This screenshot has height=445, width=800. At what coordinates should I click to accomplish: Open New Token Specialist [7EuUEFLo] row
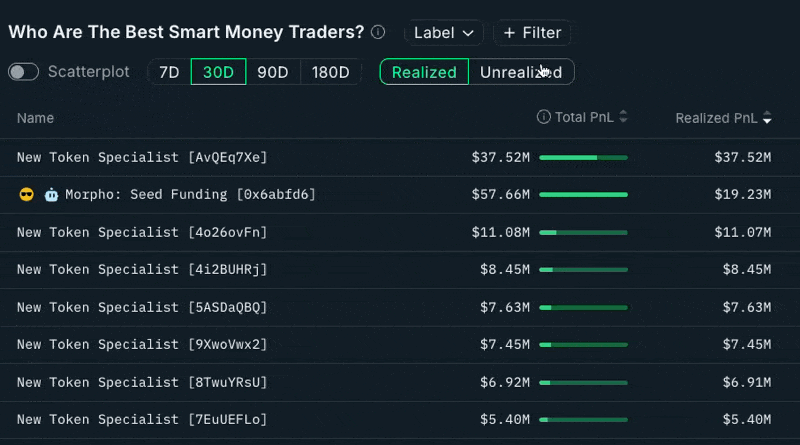142,419
